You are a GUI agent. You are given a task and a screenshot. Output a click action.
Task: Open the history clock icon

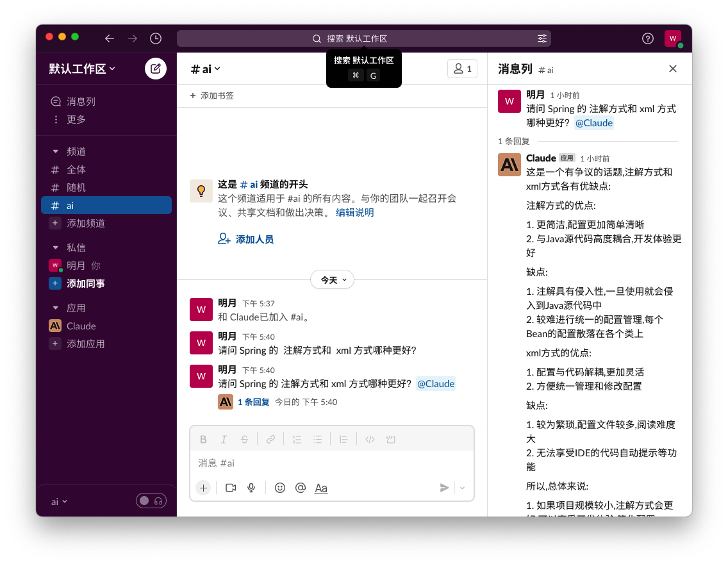point(156,38)
